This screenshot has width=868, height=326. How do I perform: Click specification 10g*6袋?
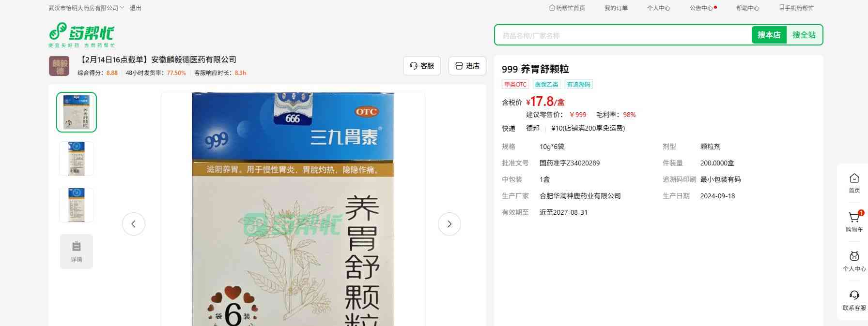552,147
